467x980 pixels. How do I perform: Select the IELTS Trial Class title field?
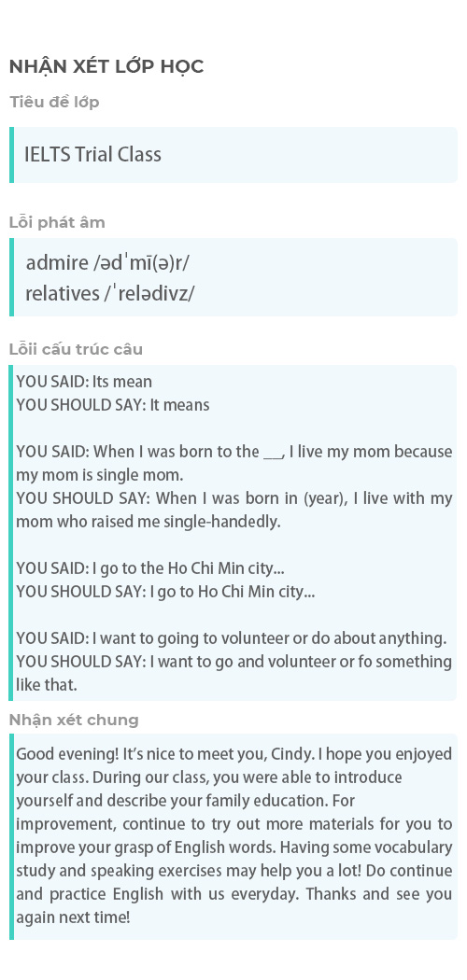point(235,155)
